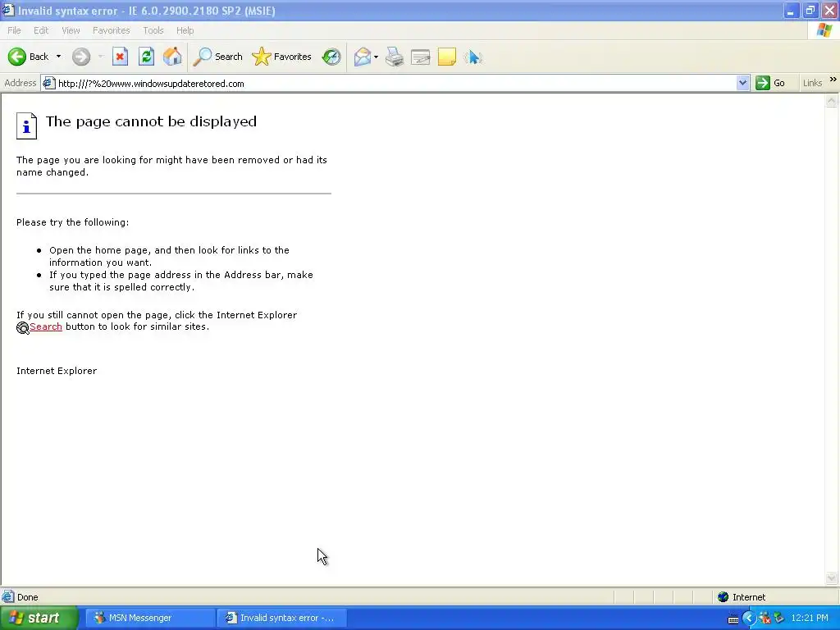Open the History clock icon
The height and width of the screenshot is (630, 840).
[x=331, y=57]
